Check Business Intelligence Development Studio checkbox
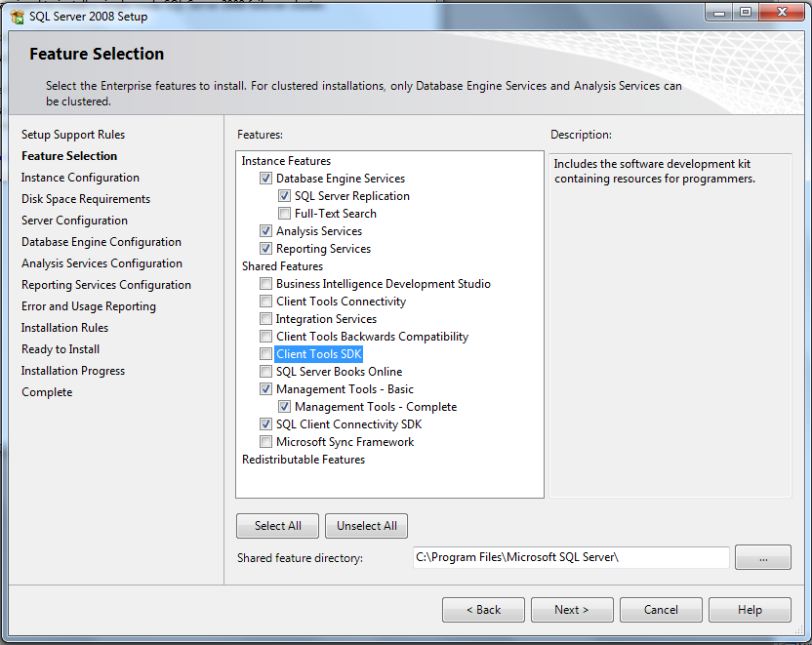 [x=265, y=284]
